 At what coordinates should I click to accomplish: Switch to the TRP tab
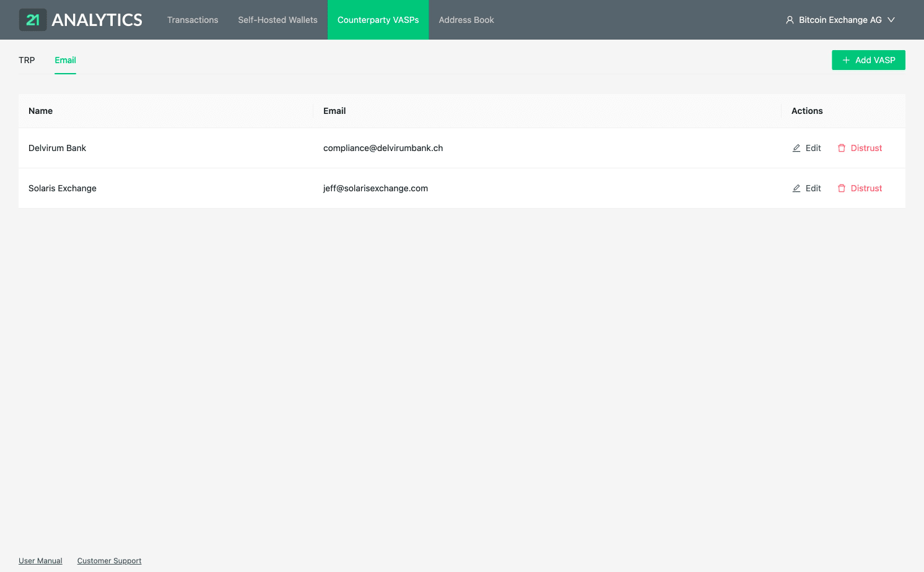click(27, 60)
